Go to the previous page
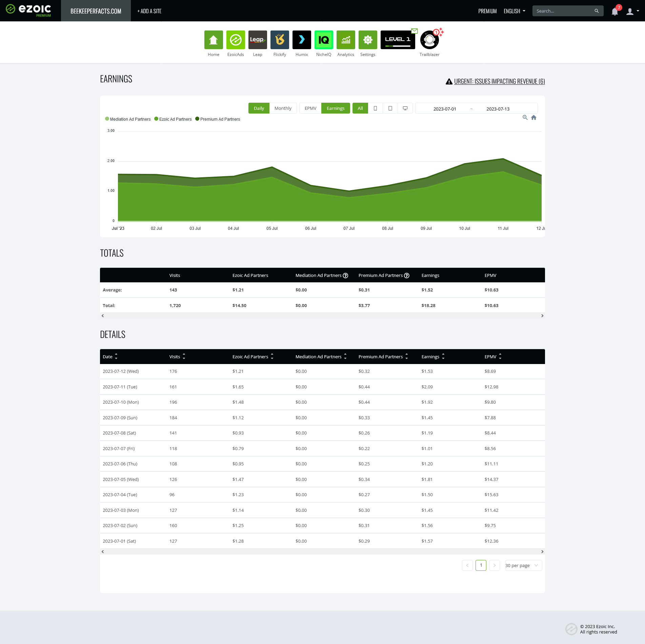Image resolution: width=645 pixels, height=644 pixels. [467, 565]
